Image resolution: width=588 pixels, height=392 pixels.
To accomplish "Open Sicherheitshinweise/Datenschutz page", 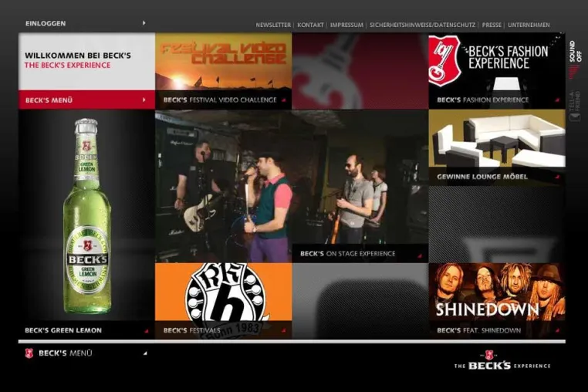I will click(x=422, y=25).
